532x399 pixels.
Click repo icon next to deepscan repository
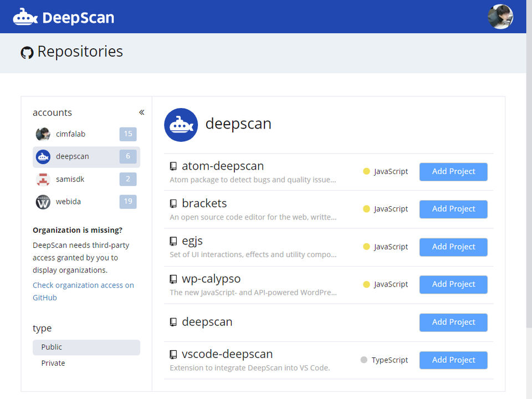point(173,322)
